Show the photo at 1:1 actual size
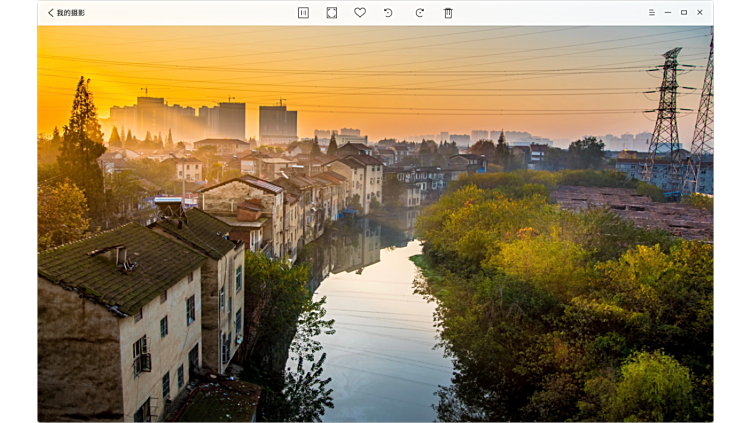This screenshot has width=752, height=423. point(303,13)
